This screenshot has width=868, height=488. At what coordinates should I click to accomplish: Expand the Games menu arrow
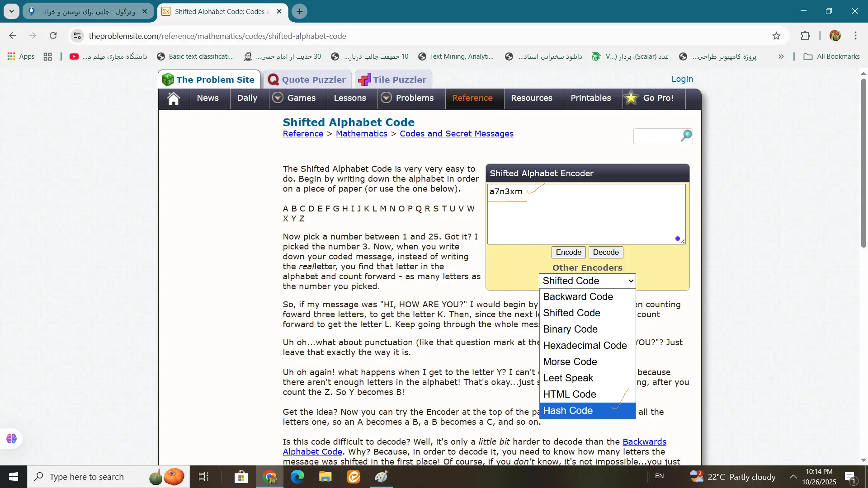click(x=278, y=98)
